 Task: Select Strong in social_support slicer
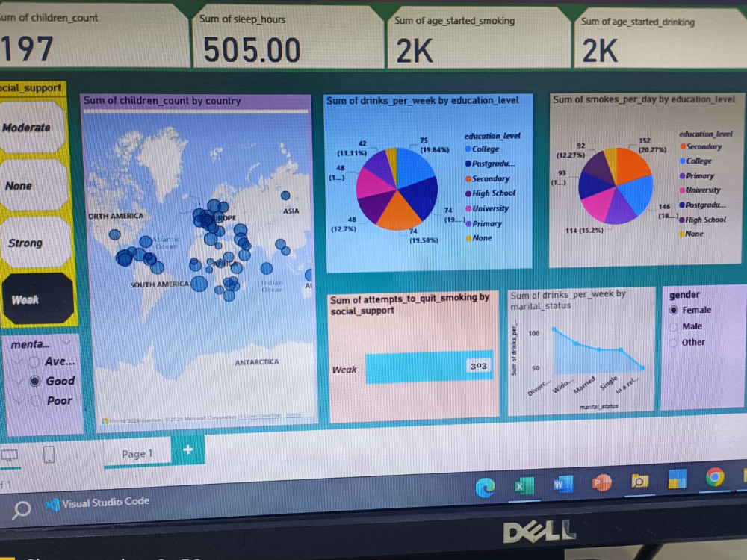tap(35, 243)
